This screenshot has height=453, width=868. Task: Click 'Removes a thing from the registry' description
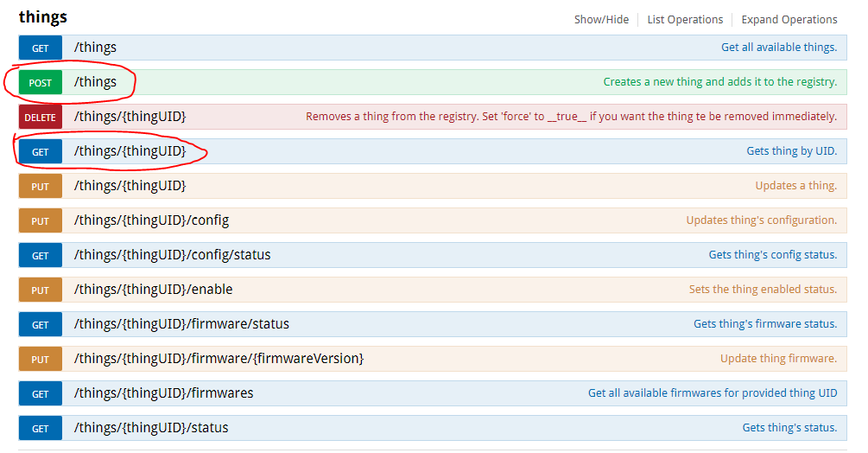[x=571, y=117]
